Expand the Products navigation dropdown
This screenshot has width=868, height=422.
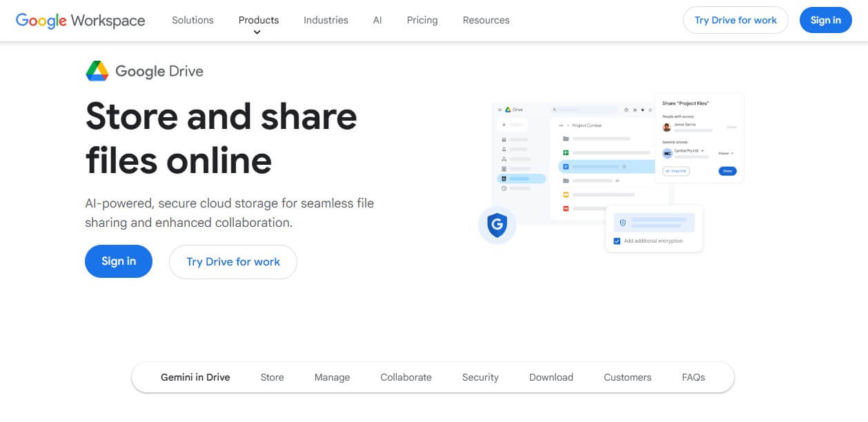tap(258, 20)
